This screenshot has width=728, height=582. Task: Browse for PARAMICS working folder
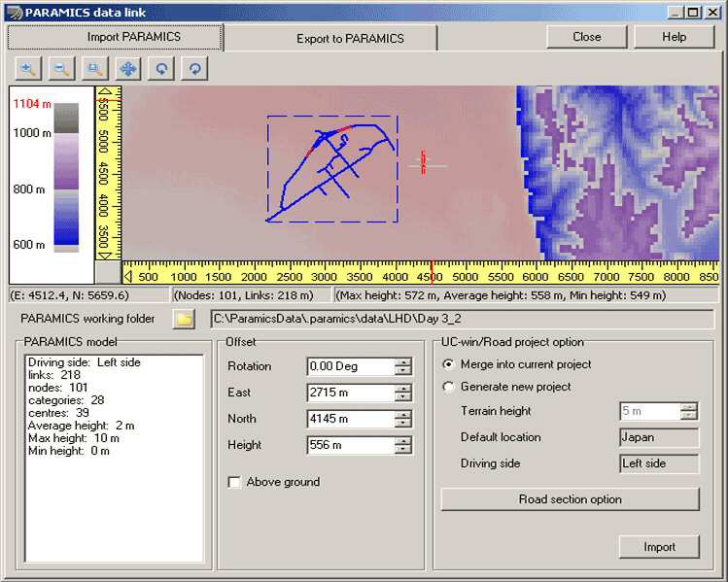(x=183, y=319)
